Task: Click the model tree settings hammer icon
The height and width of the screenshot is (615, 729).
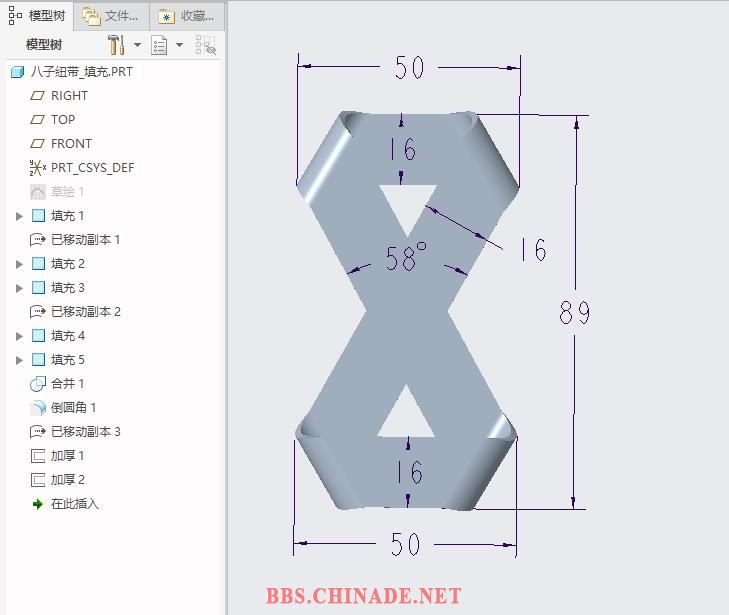Action: tap(116, 45)
